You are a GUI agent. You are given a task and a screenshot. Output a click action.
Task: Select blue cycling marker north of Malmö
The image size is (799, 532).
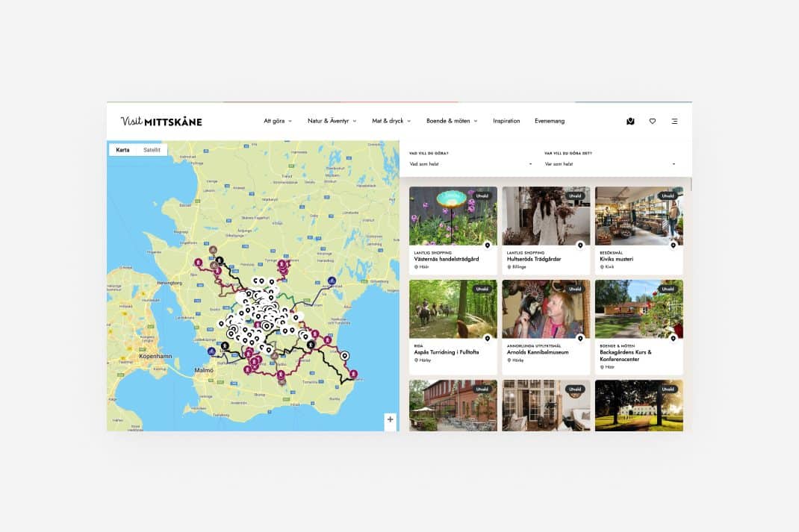[211, 351]
